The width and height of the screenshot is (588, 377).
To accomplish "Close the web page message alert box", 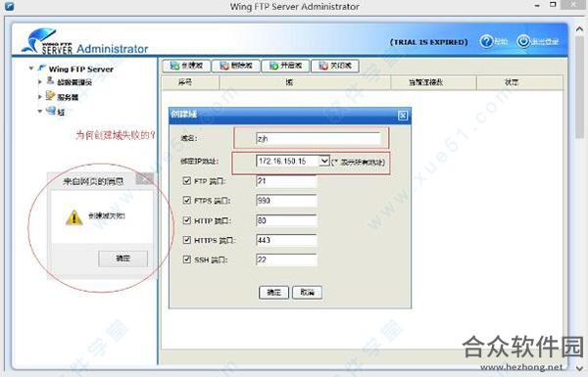I will tap(144, 179).
